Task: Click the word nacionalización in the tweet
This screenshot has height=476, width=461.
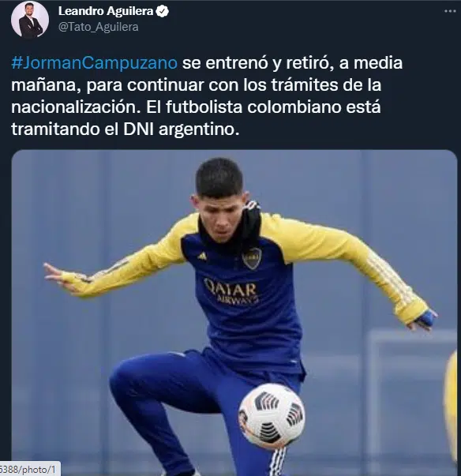Action: (x=76, y=107)
